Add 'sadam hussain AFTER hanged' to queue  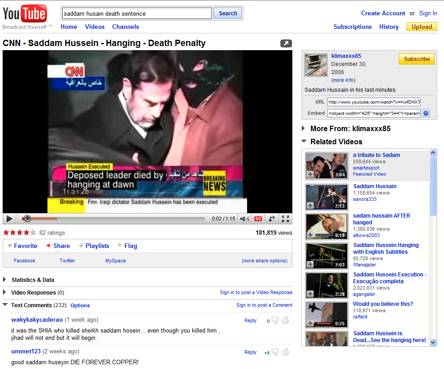coord(310,235)
